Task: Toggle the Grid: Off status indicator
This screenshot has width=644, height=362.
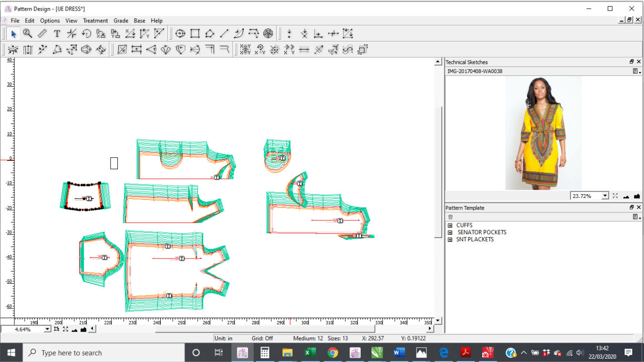Action: pyautogui.click(x=262, y=338)
